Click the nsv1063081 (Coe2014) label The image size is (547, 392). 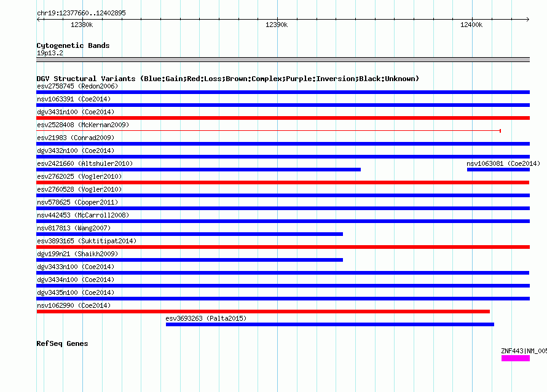click(503, 163)
